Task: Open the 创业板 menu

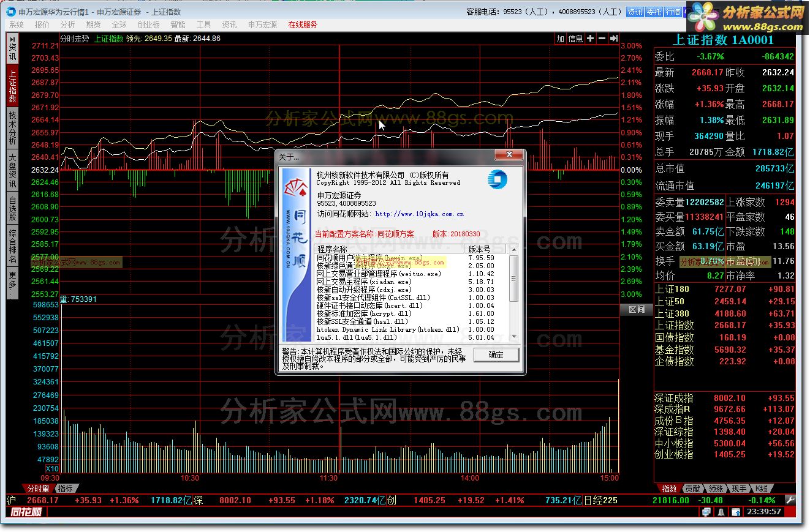Action: (149, 24)
